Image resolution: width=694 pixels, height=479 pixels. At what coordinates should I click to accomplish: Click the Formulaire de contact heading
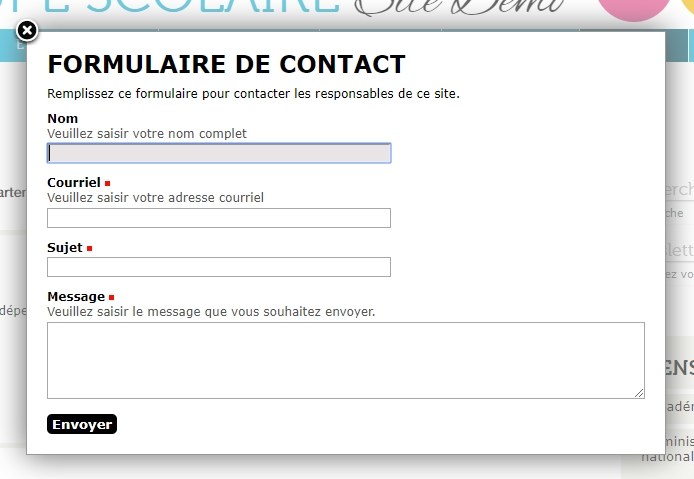click(226, 65)
